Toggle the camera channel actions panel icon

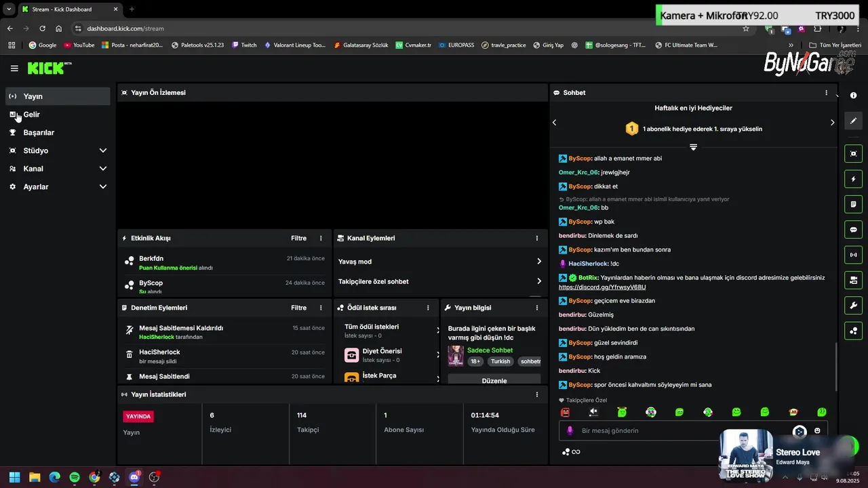pos(853,280)
